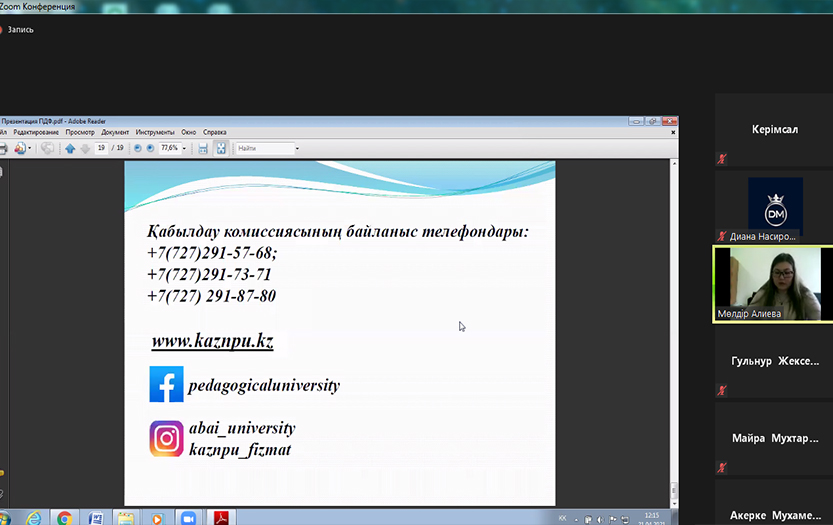This screenshot has width=833, height=525.
Task: Open Zoom from the Windows taskbar
Action: point(186,518)
